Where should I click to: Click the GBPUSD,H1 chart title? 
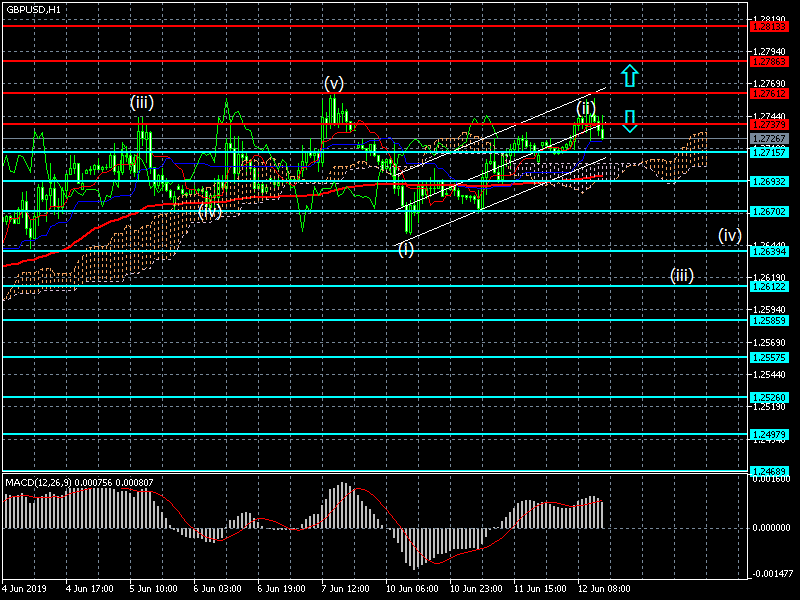[x=32, y=9]
